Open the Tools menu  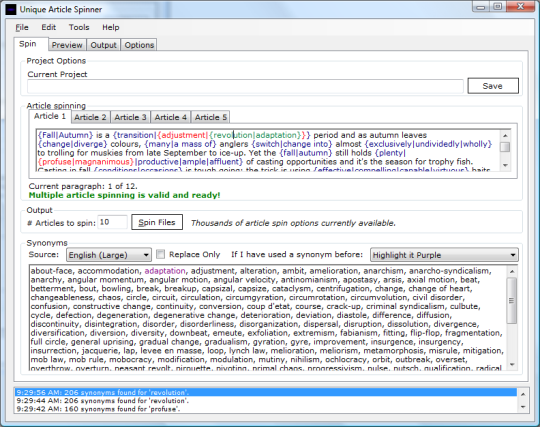(79, 27)
